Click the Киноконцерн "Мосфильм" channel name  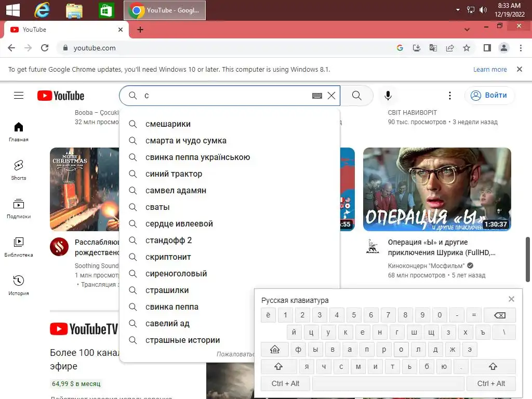[x=426, y=265]
